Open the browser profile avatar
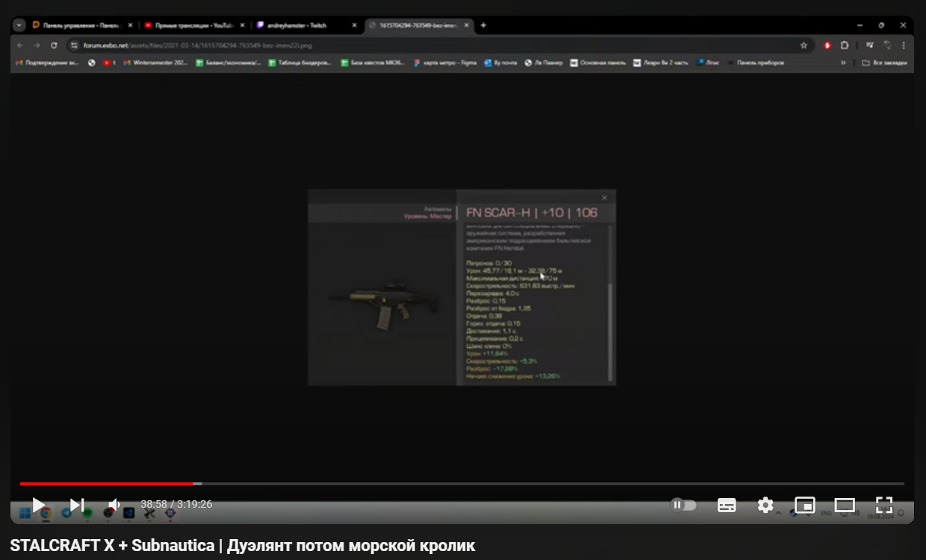 pyautogui.click(x=888, y=45)
